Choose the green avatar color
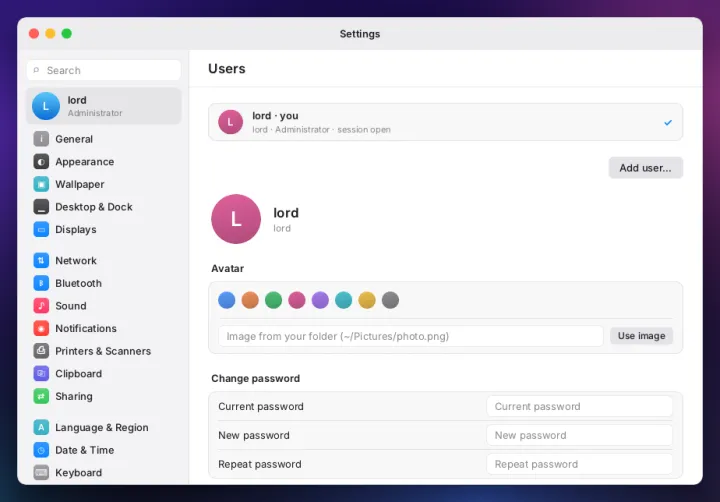This screenshot has height=502, width=720. (273, 300)
